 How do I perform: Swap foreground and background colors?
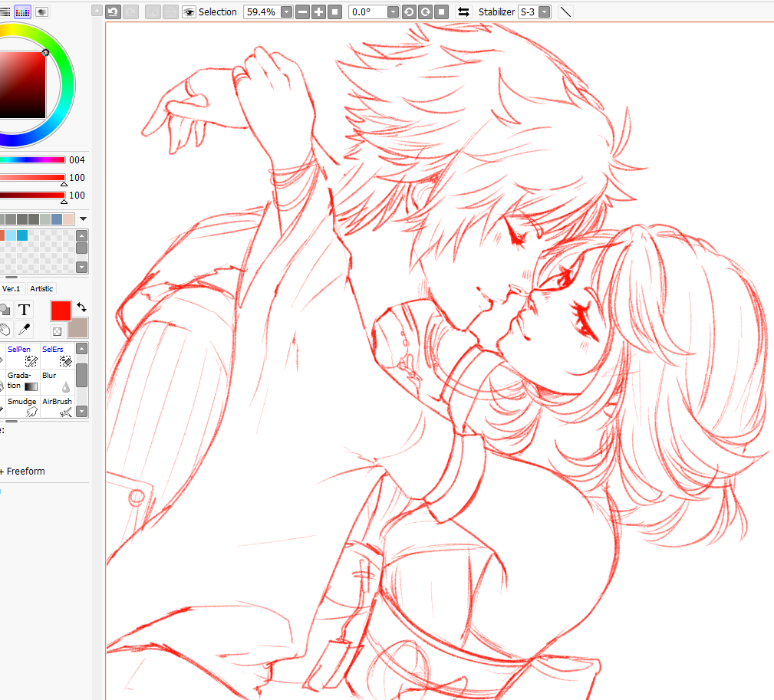point(81,307)
